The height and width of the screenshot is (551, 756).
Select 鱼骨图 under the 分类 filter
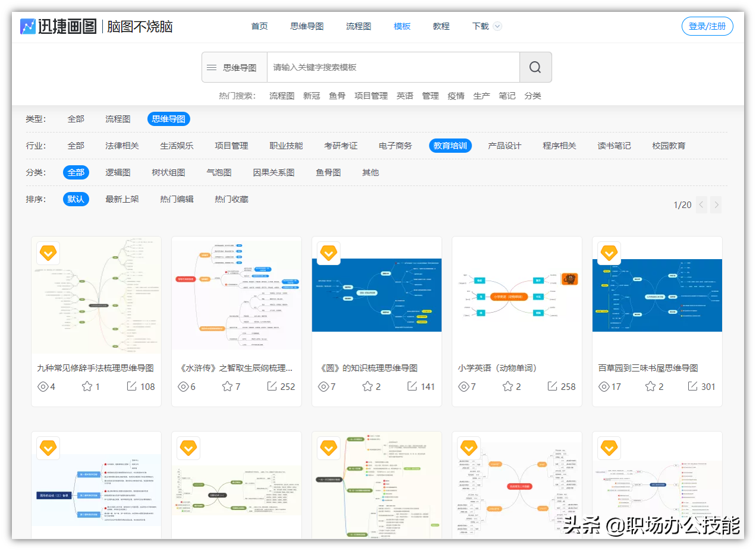point(328,172)
